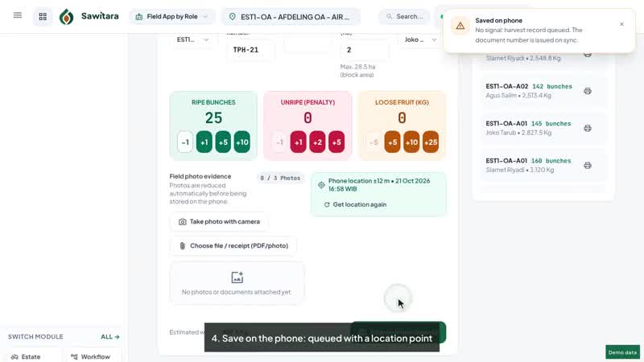Viewport: 644px width, 362px height.
Task: Click the ripe bunches count 25
Action: pos(213,118)
